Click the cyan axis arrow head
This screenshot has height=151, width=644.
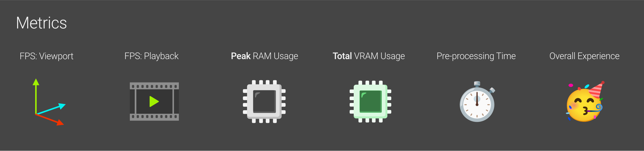(x=62, y=106)
